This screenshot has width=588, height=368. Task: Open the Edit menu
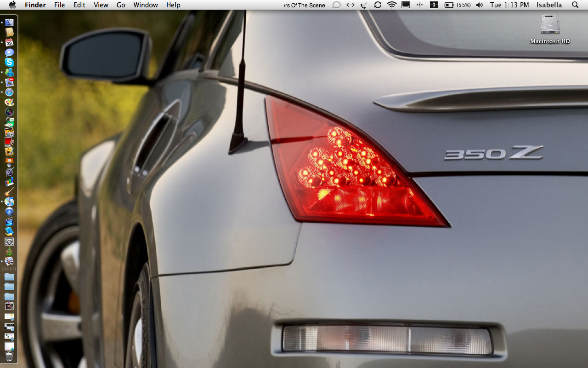click(x=79, y=5)
